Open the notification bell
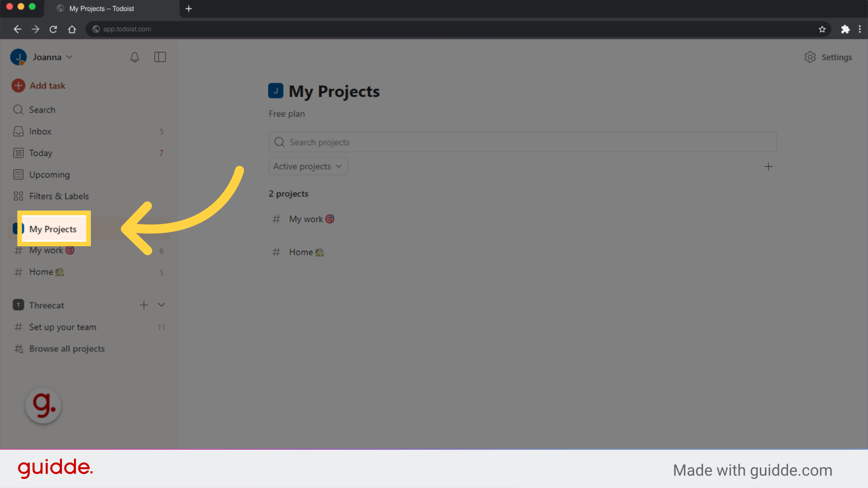This screenshot has width=868, height=488. [134, 57]
